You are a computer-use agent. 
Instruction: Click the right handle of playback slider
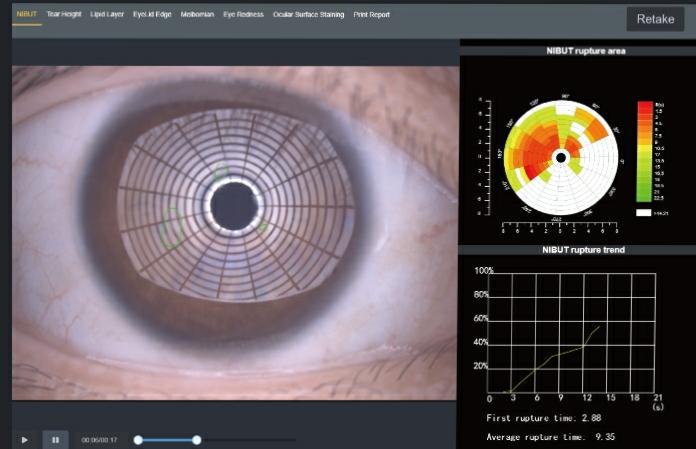[197, 439]
